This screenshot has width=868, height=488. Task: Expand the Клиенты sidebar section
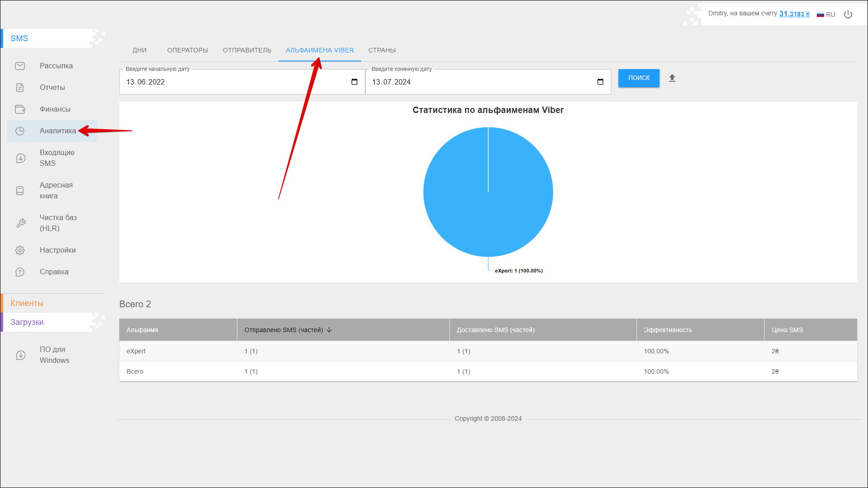coord(27,303)
